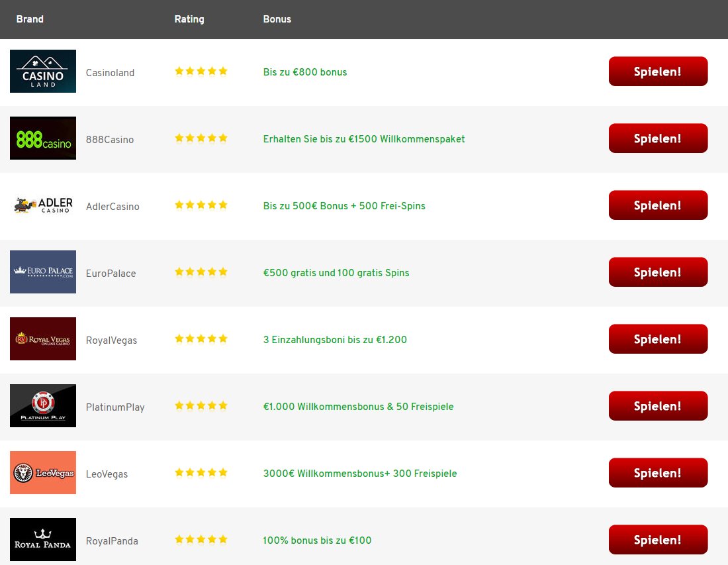The image size is (728, 565).
Task: Click the LeoVegas orange logo
Action: [x=43, y=472]
